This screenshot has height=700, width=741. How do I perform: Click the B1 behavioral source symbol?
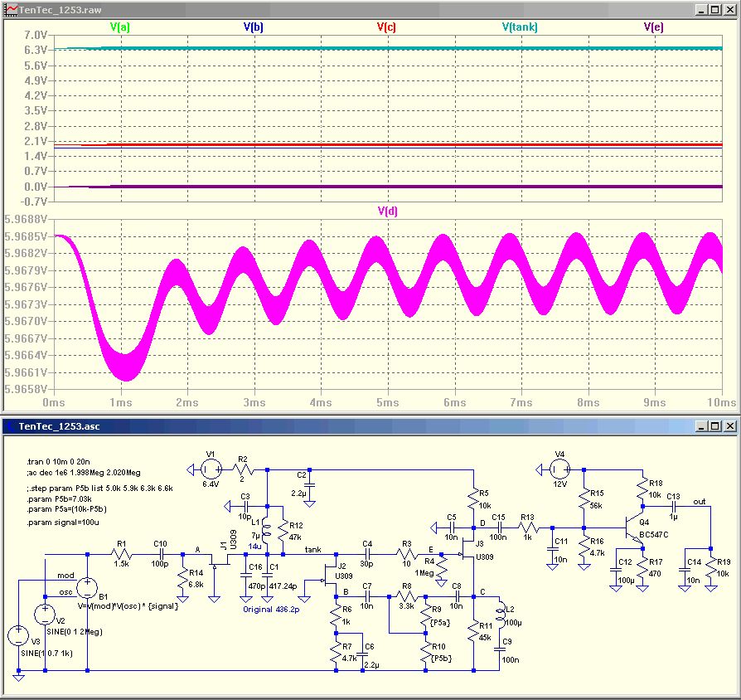point(88,588)
